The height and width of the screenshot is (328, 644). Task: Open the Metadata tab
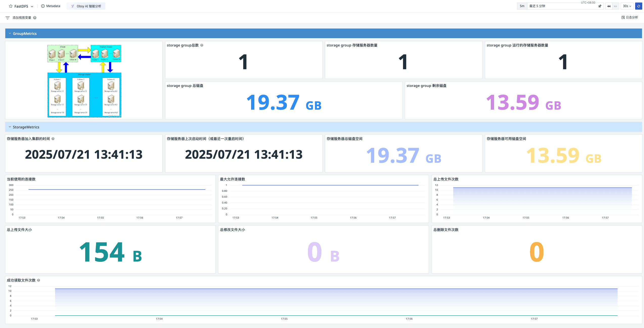pos(51,6)
